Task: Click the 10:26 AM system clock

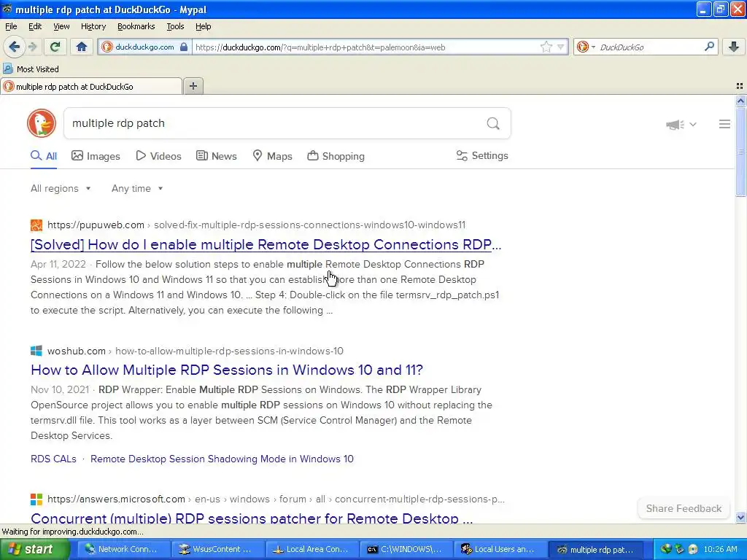Action: click(720, 549)
